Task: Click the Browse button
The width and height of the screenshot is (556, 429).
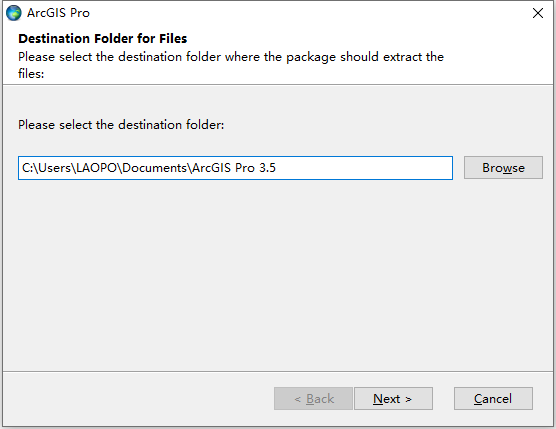Action: 503,167
